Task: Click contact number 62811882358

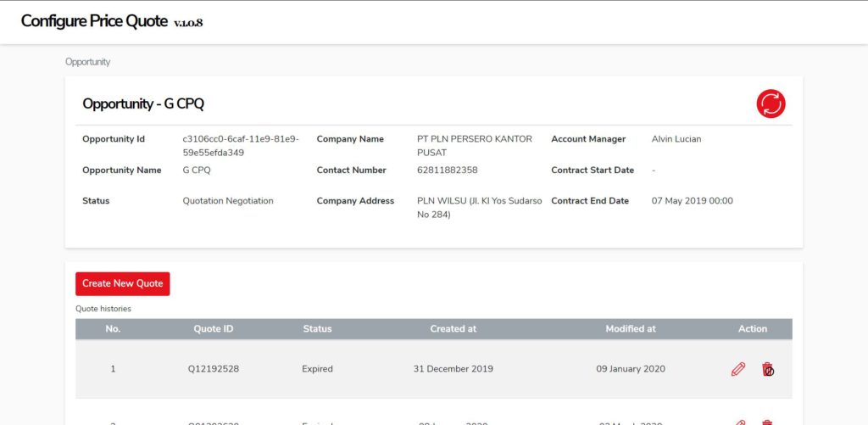Action: pyautogui.click(x=448, y=171)
